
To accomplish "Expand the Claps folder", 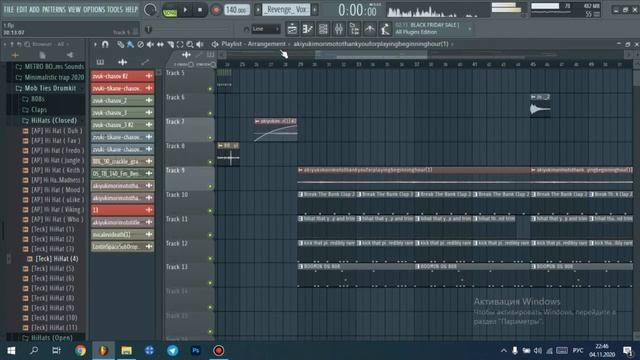I will pyautogui.click(x=35, y=110).
